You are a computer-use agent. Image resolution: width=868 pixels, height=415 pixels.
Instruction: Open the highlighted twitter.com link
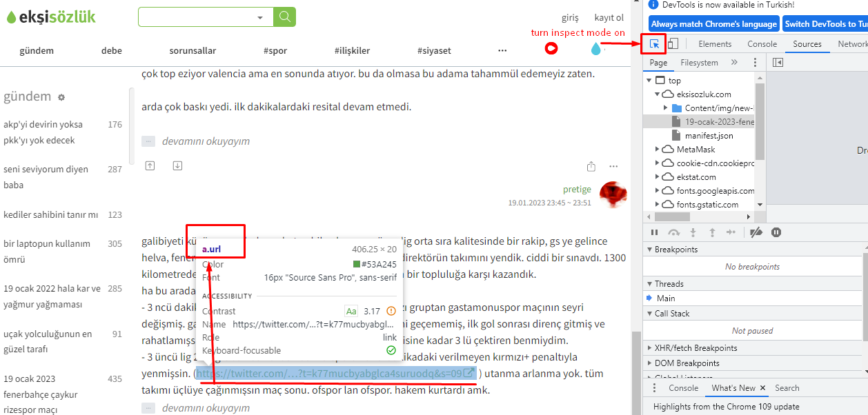[x=330, y=374]
